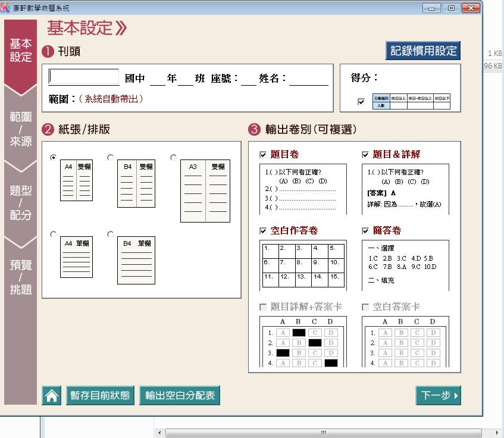This screenshot has height=438, width=504.
Task: Select the A4 雙欄 layout icon
Action: coord(76,180)
